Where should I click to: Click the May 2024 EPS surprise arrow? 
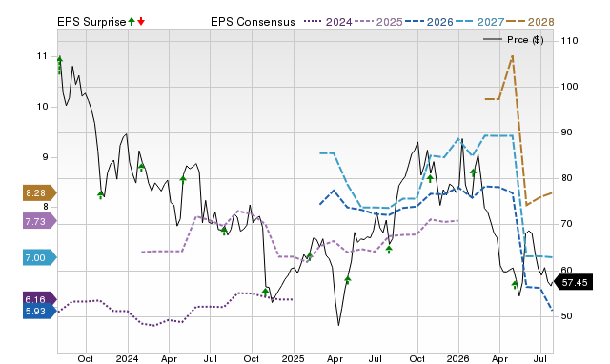(183, 179)
